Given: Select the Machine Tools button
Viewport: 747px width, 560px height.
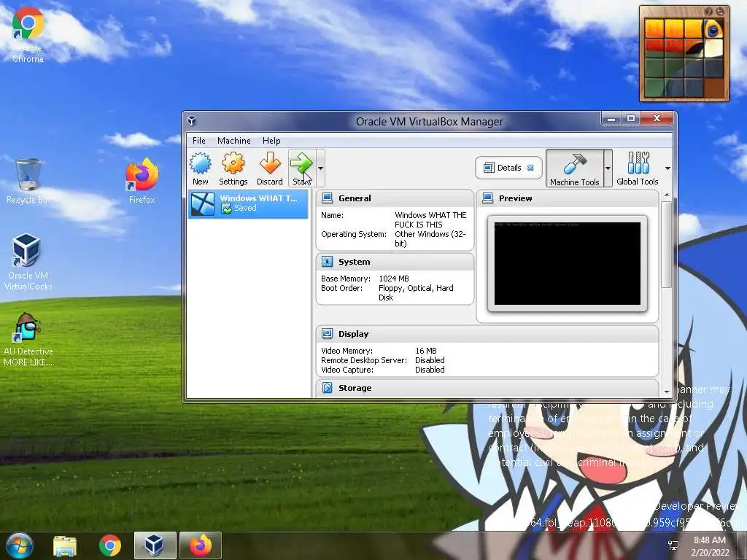Looking at the screenshot, I should point(575,168).
